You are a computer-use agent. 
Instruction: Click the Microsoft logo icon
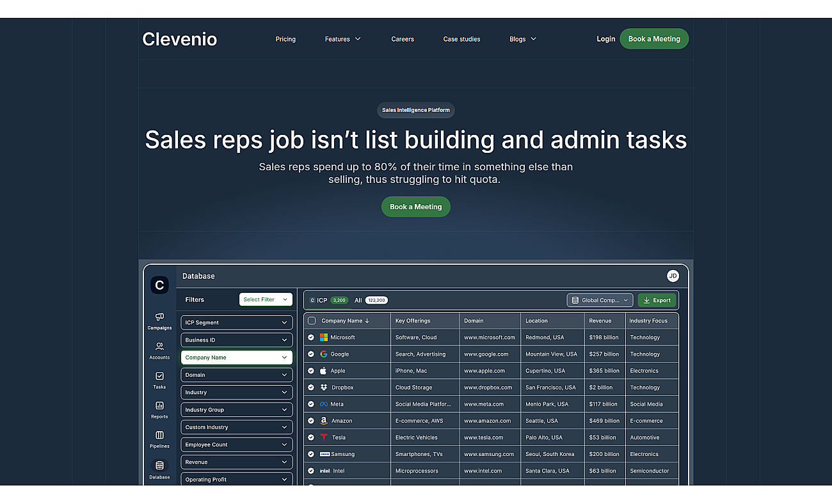324,337
